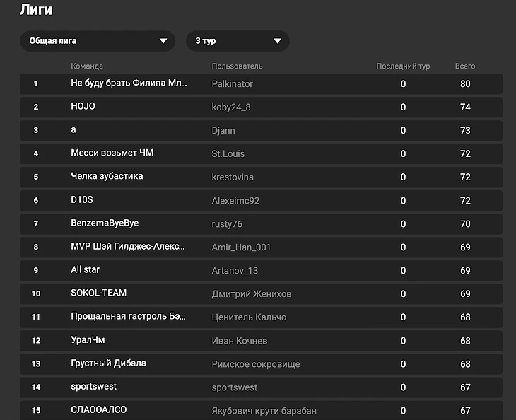
Task: Open the Общая лига dropdown
Action: [x=97, y=41]
